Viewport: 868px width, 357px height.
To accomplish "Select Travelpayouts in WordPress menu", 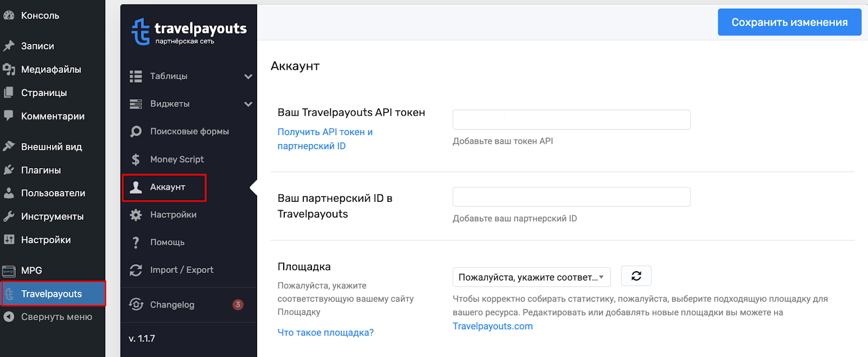I will (x=53, y=294).
